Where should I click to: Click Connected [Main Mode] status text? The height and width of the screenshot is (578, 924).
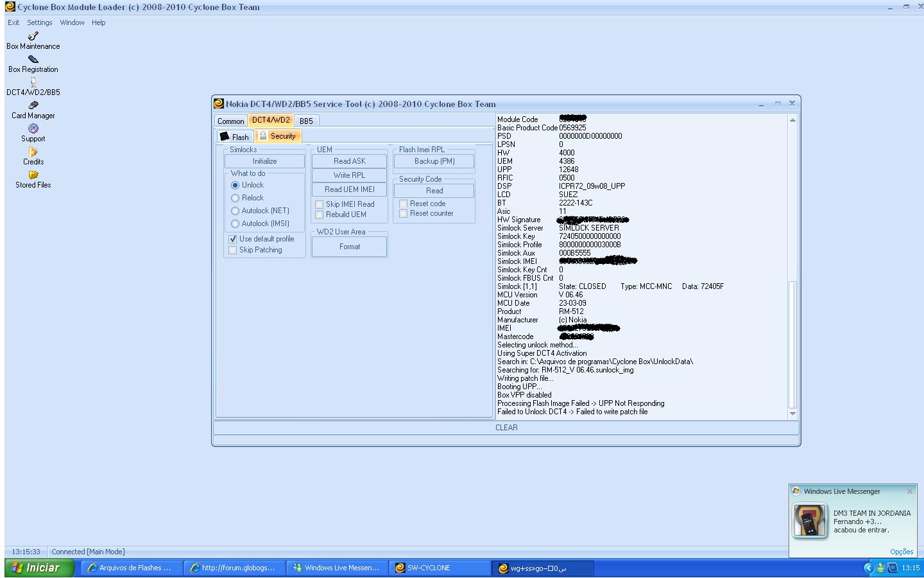(88, 552)
